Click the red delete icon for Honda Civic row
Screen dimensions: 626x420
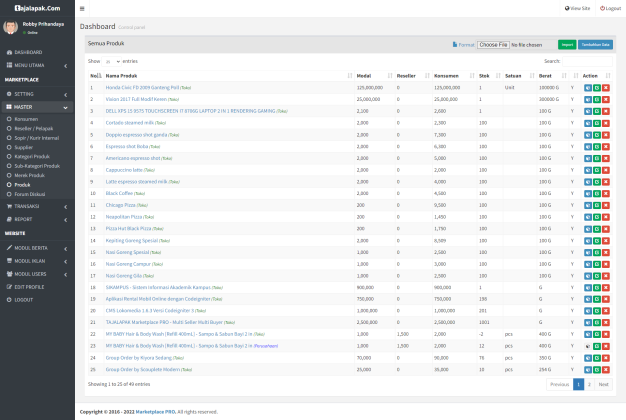[x=605, y=88]
